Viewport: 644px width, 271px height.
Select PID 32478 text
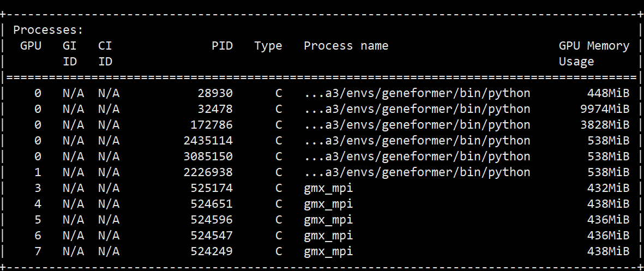click(x=215, y=109)
